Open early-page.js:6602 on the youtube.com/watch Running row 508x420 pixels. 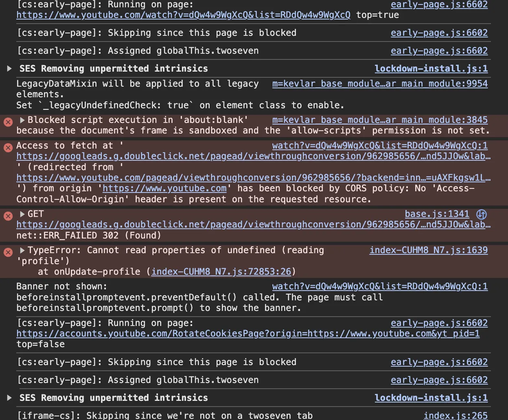[x=439, y=4]
